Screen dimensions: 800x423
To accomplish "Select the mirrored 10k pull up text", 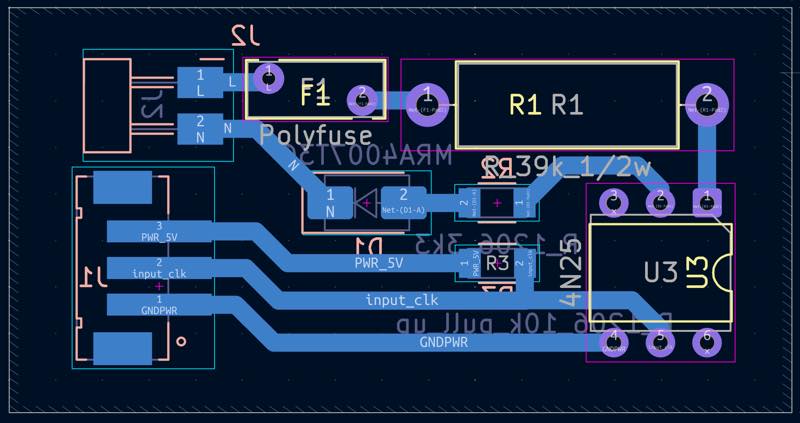I will (x=533, y=324).
